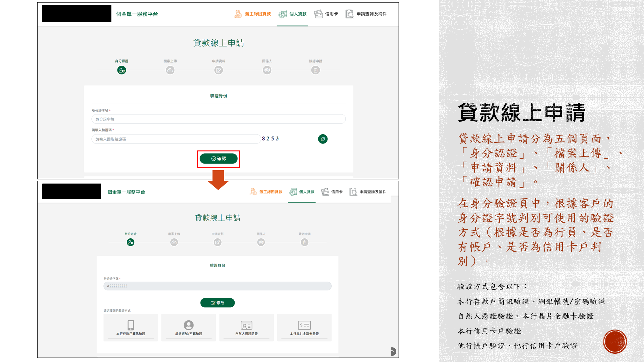Click 申請資料 edit step icon in upper progress bar
644x362 pixels.
[x=219, y=70]
